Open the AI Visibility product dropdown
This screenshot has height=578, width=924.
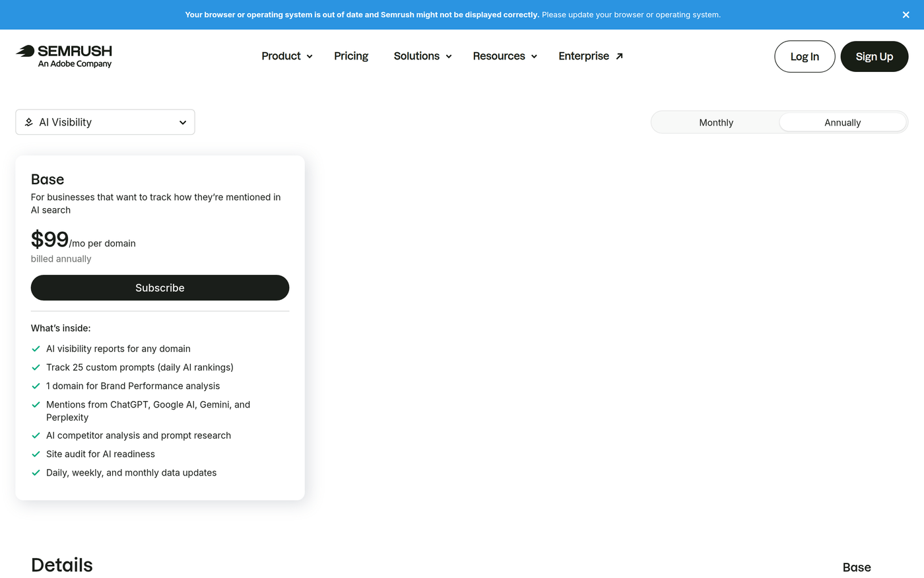point(105,122)
